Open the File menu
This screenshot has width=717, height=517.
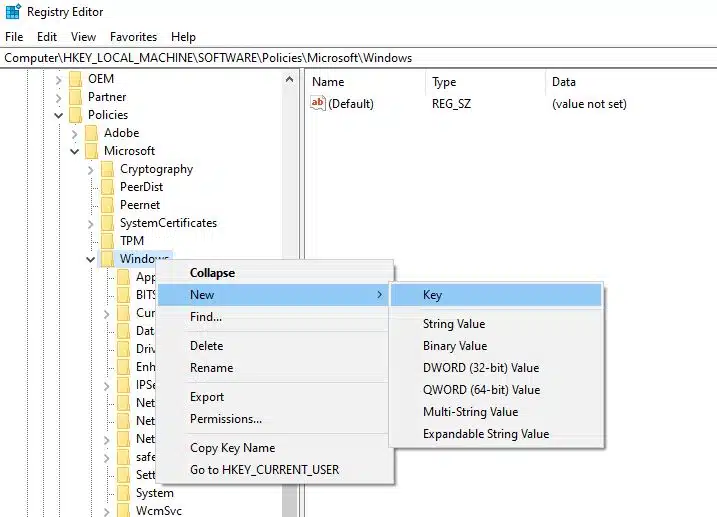click(14, 37)
